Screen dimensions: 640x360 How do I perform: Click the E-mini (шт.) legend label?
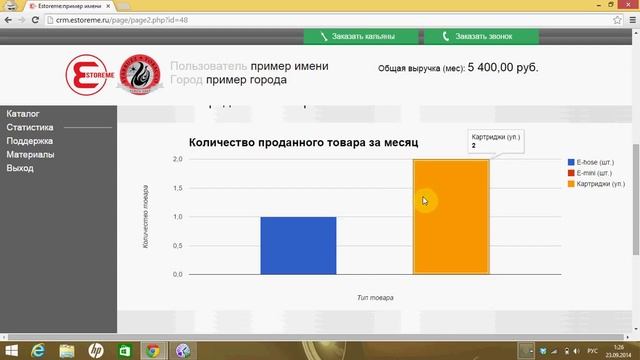pyautogui.click(x=594, y=173)
